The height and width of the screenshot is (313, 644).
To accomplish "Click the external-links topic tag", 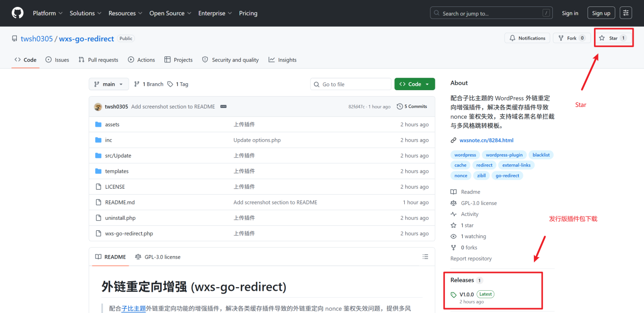I will point(516,165).
